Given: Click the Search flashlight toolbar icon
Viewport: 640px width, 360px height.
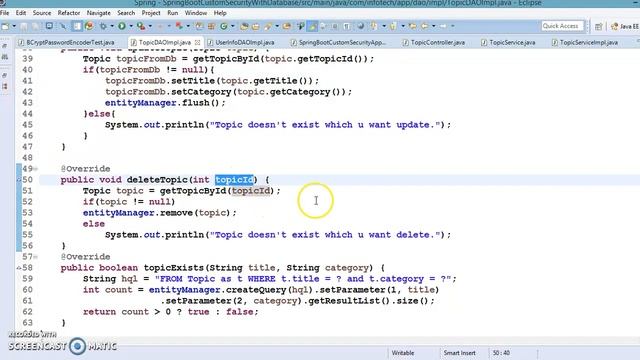Looking at the screenshot, I should 268,26.
